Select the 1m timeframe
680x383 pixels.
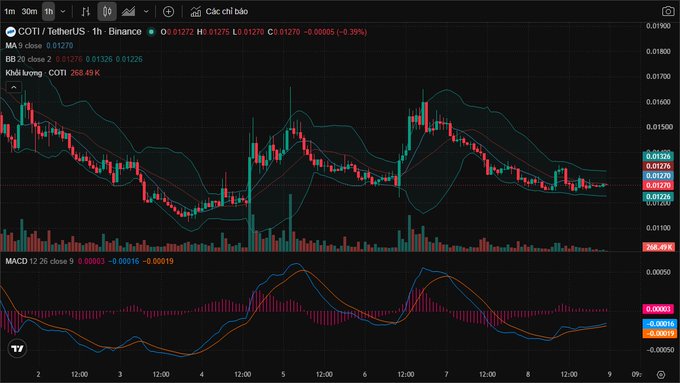10,12
